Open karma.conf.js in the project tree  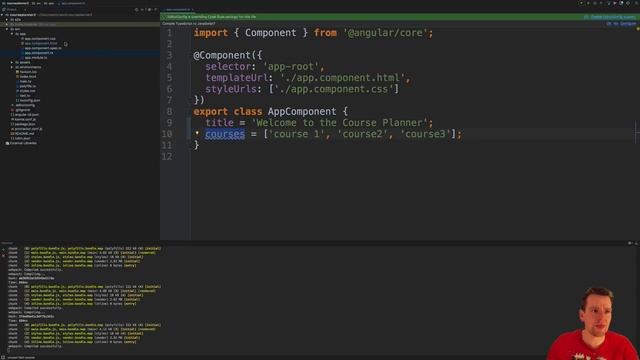(x=25, y=120)
